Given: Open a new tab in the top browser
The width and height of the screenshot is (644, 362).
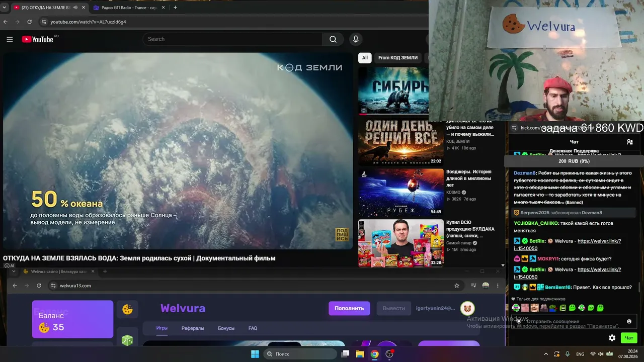Looking at the screenshot, I should pyautogui.click(x=175, y=8).
